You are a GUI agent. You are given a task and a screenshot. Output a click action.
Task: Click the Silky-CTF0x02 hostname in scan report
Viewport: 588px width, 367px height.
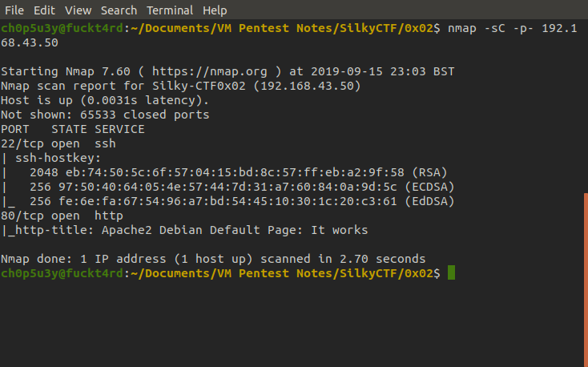[199, 86]
